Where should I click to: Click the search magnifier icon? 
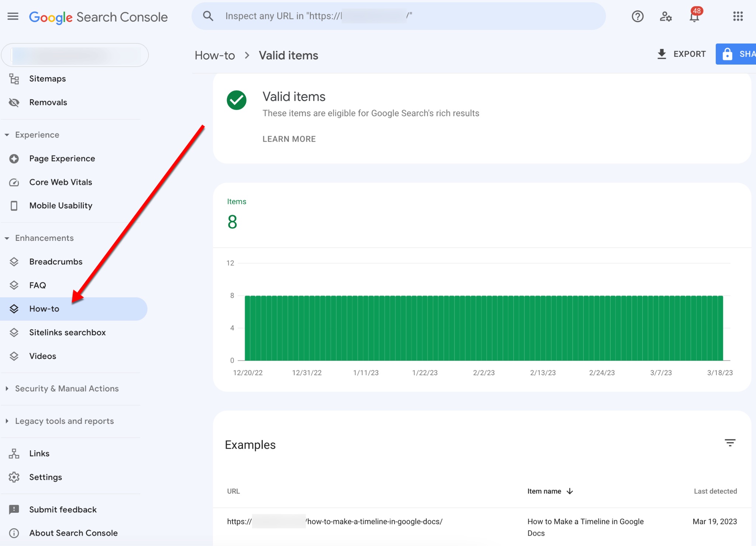coord(208,16)
